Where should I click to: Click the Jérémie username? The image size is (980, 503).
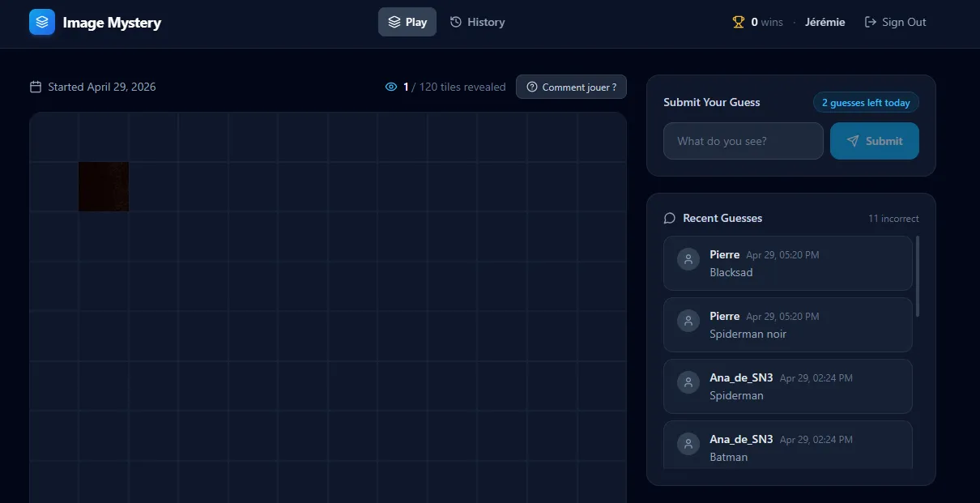pos(825,22)
